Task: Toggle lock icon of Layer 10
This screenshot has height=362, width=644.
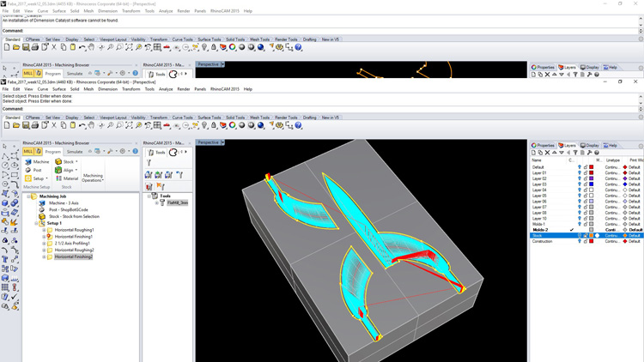Action: [586, 219]
